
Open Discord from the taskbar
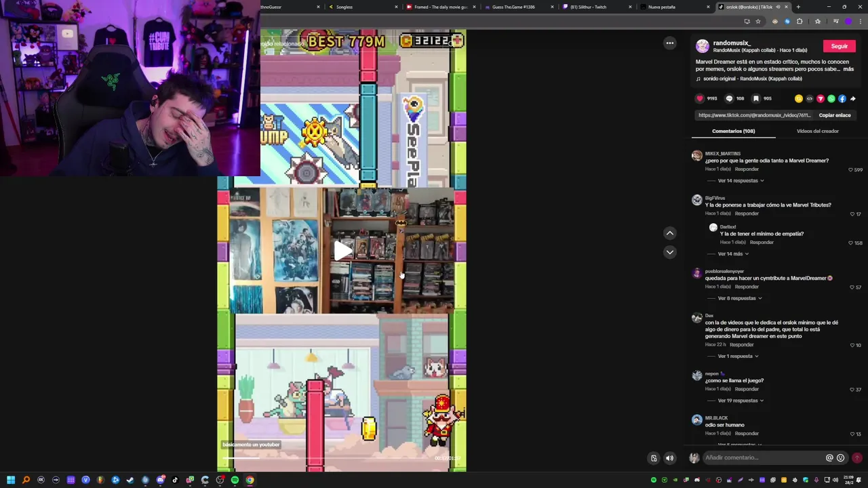click(160, 480)
